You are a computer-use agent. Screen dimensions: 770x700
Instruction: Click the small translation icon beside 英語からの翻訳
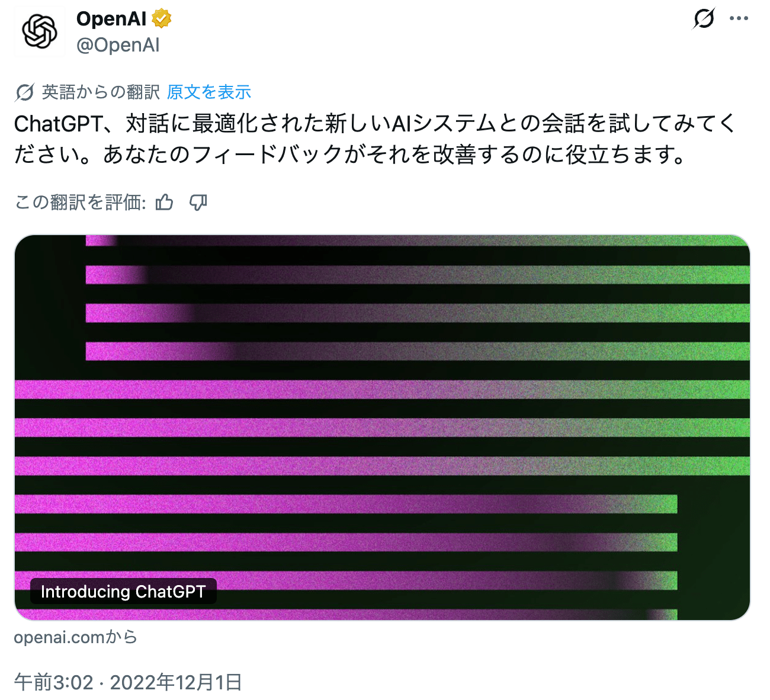pyautogui.click(x=24, y=92)
